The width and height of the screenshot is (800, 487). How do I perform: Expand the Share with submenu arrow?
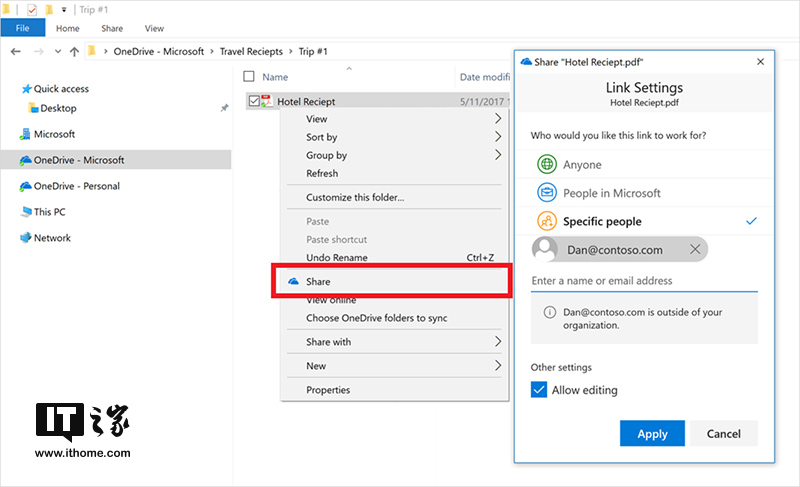point(498,342)
